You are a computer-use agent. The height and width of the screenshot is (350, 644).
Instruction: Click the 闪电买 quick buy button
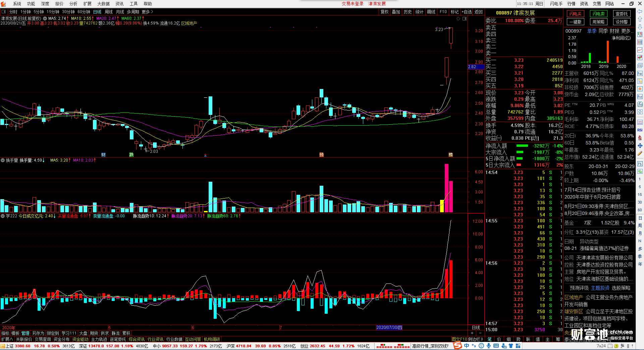pyautogui.click(x=575, y=14)
